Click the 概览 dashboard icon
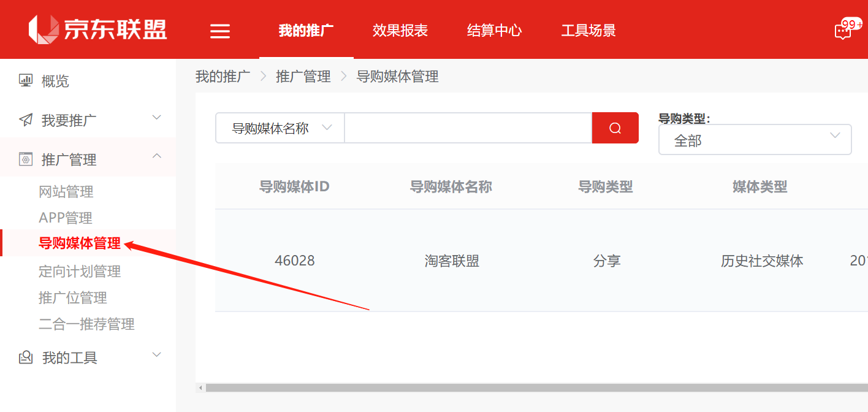868x412 pixels. click(x=26, y=80)
